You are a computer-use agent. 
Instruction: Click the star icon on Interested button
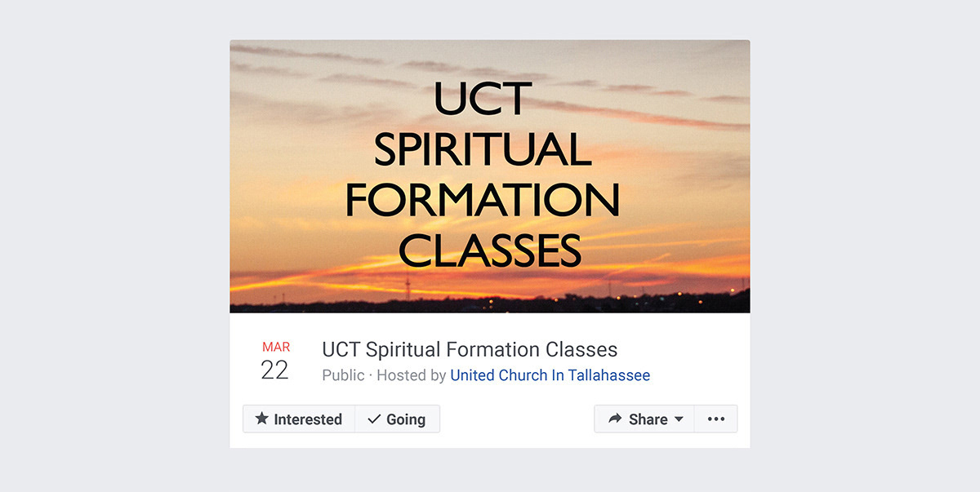point(261,419)
